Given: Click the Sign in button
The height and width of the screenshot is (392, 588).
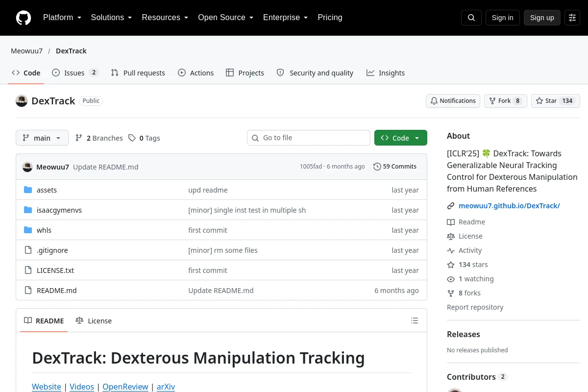Looking at the screenshot, I should 503,18.
